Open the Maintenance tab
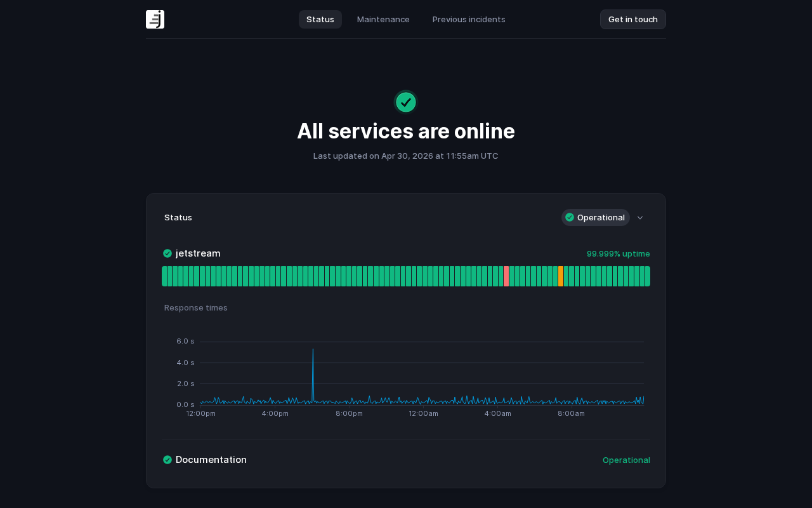The width and height of the screenshot is (812, 508). pos(383,19)
